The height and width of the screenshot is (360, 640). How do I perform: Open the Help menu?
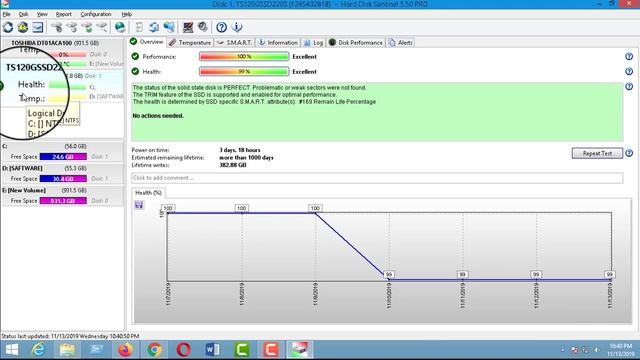pos(127,14)
